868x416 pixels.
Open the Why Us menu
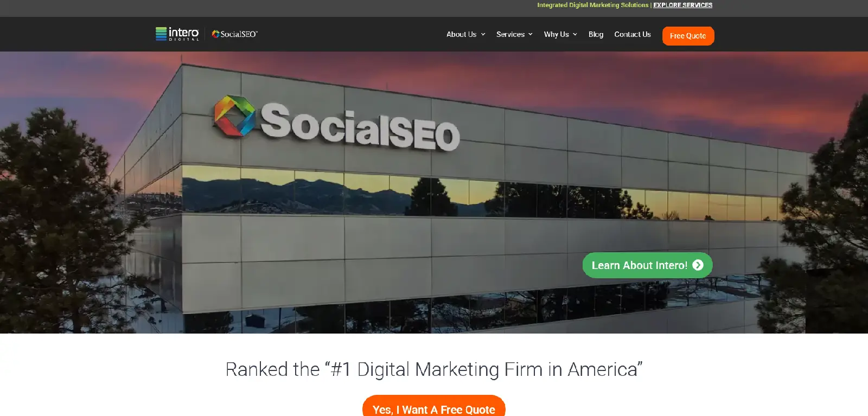click(556, 34)
